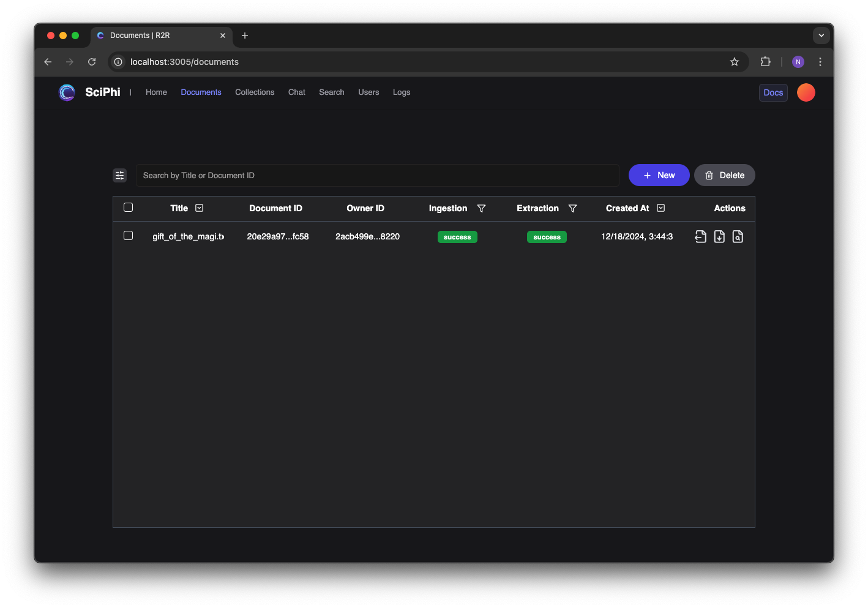Click the Document ID column header

(x=275, y=208)
